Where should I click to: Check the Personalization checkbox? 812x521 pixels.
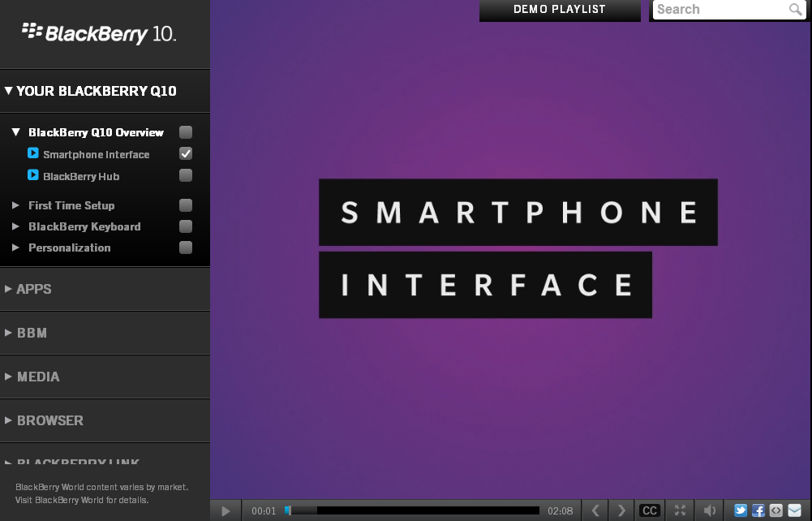tap(186, 248)
